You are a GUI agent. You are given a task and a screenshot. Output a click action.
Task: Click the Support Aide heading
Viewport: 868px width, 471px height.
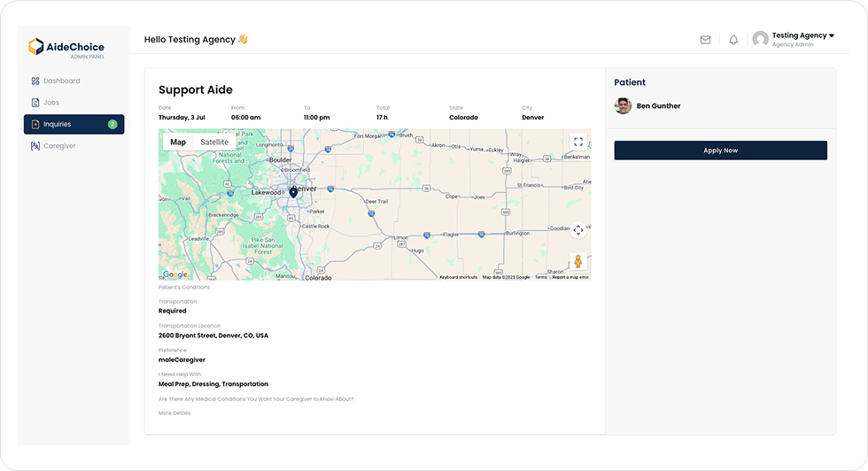pyautogui.click(x=196, y=90)
